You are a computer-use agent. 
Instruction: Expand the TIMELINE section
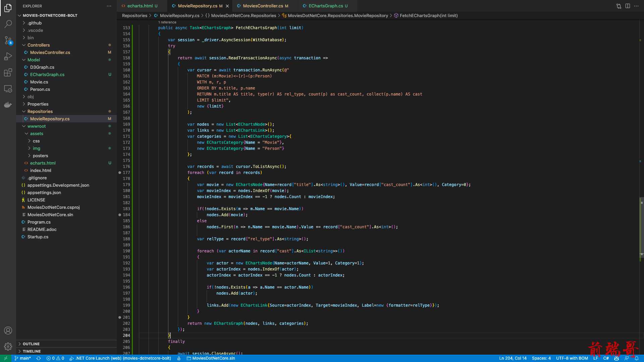point(66,351)
